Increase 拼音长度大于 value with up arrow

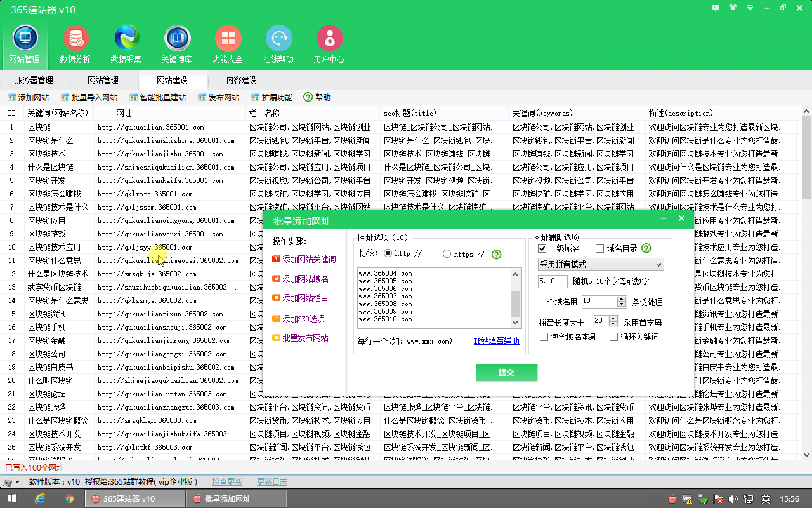click(x=613, y=318)
